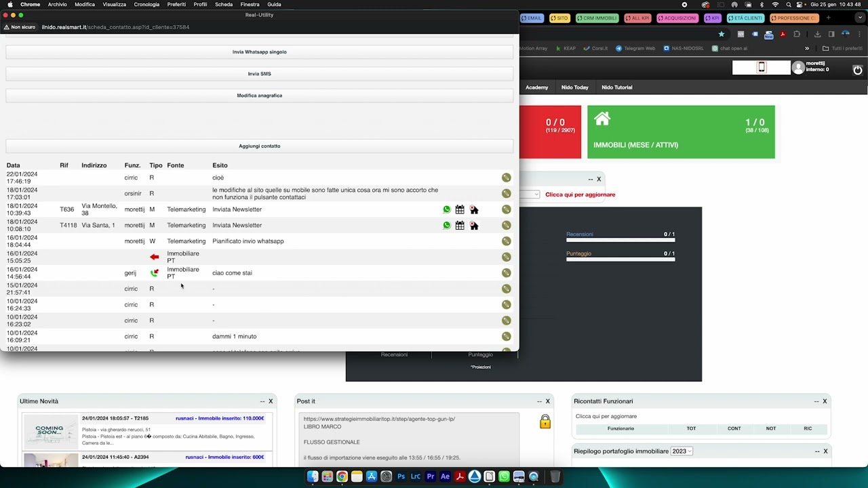Click house icon in the T4118 row
This screenshot has width=868, height=488.
point(474,225)
